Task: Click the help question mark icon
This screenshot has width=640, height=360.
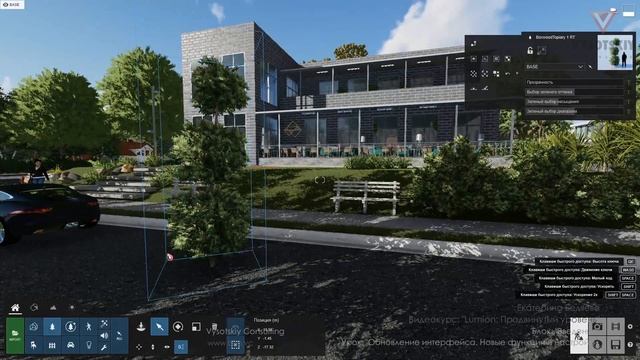Action: (x=631, y=345)
